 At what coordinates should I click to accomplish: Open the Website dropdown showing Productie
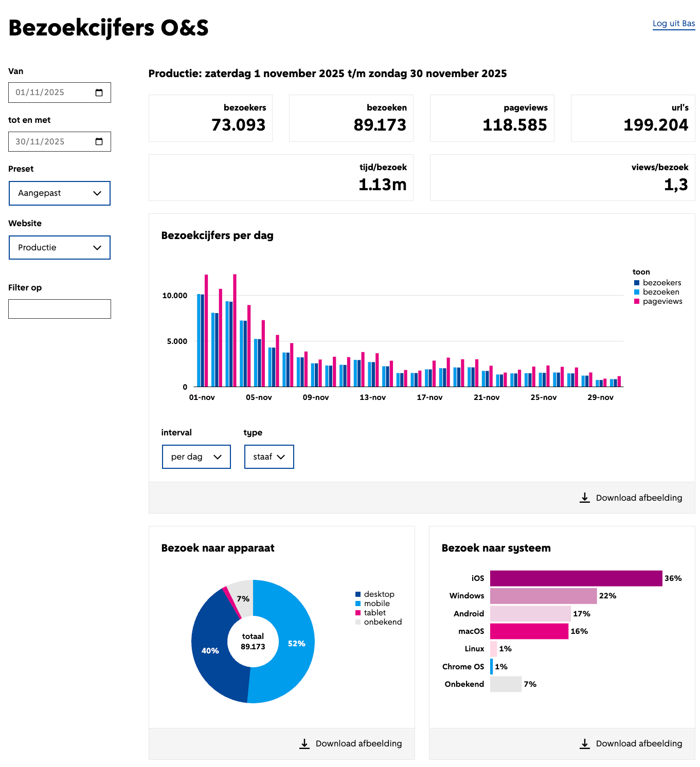(60, 247)
